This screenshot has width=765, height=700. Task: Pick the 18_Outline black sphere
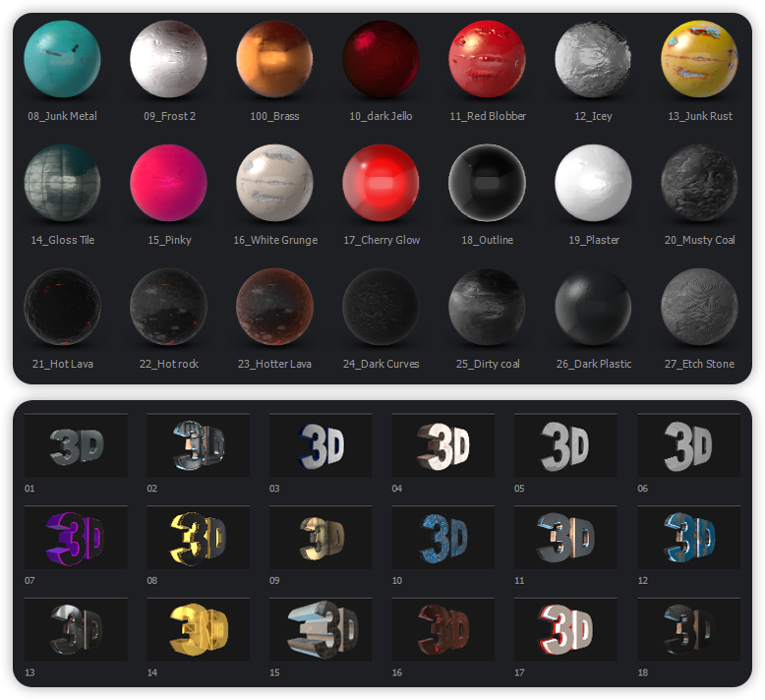488,183
